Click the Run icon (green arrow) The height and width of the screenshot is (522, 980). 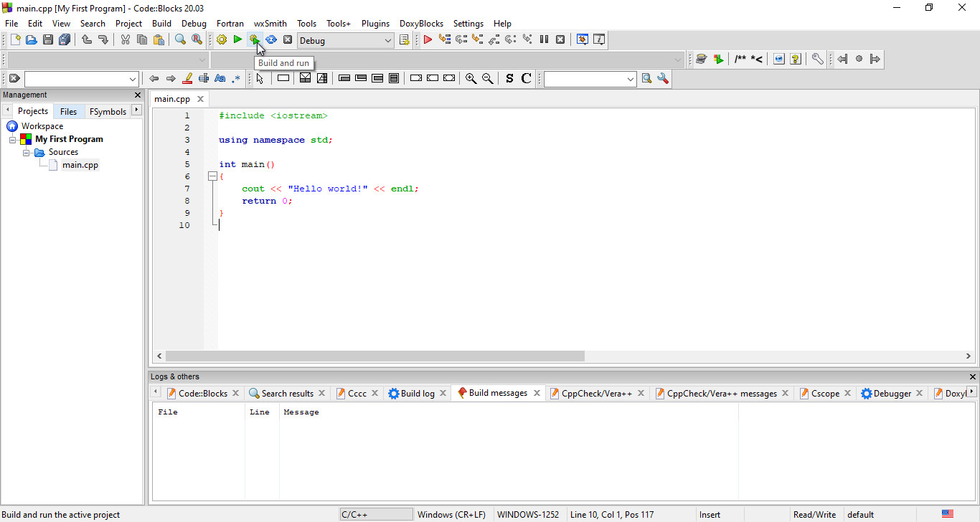tap(237, 39)
